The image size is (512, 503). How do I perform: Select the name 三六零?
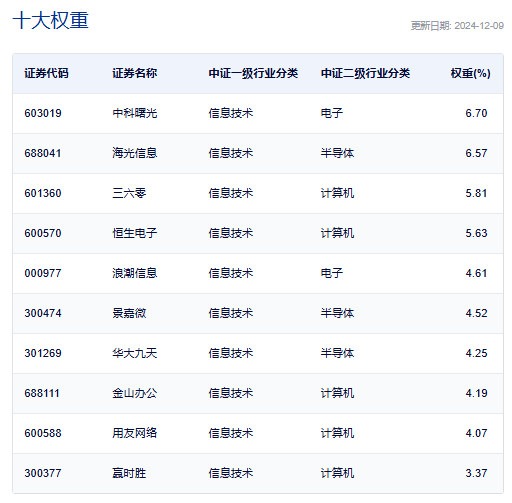click(x=129, y=193)
